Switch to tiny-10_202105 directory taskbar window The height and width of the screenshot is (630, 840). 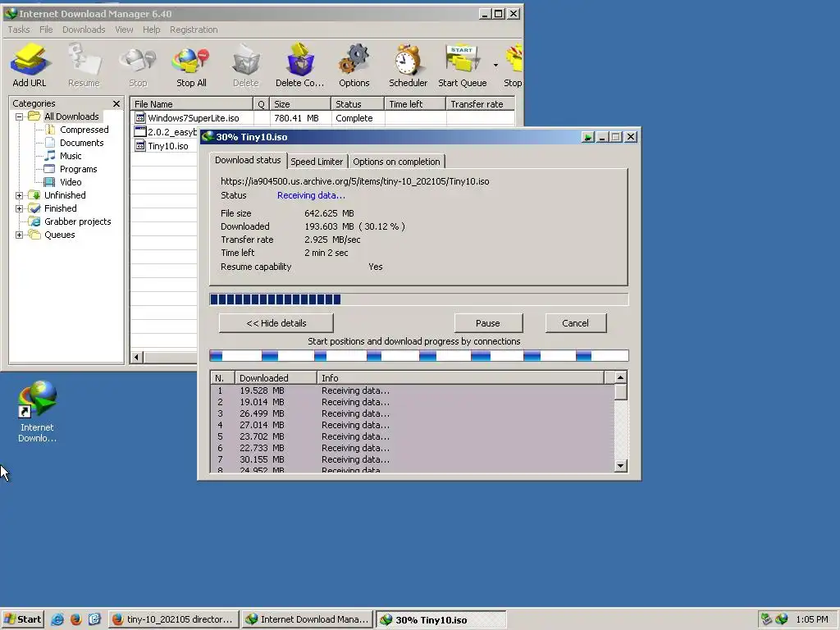[174, 619]
